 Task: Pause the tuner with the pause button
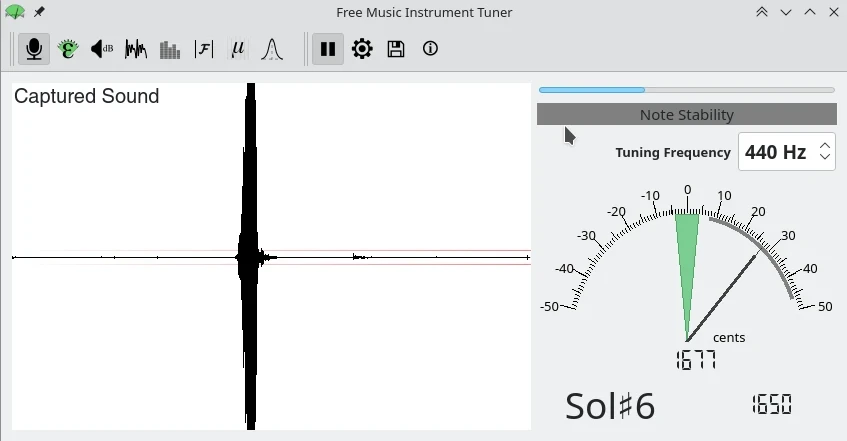click(x=328, y=49)
